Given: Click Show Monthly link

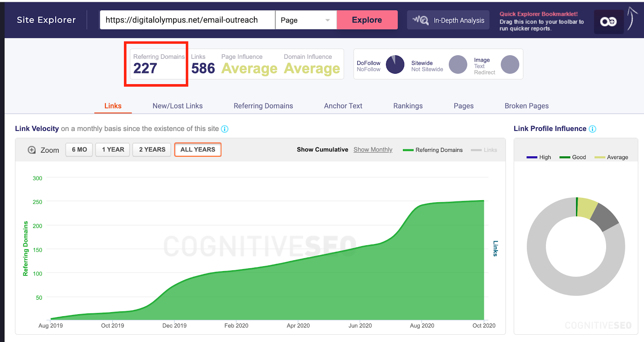Looking at the screenshot, I should (x=373, y=149).
